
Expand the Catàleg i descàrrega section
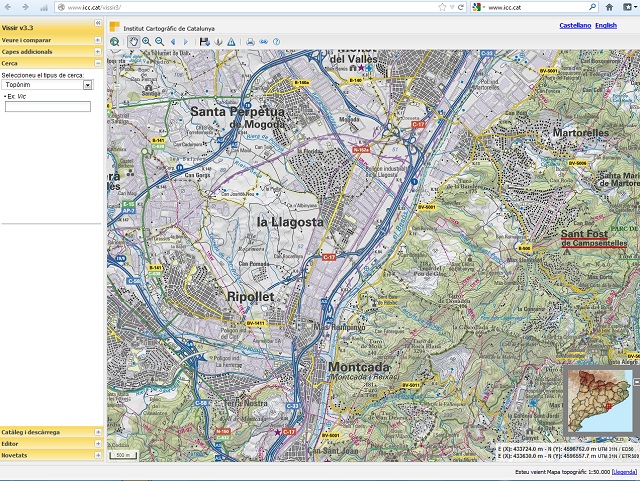(97, 432)
